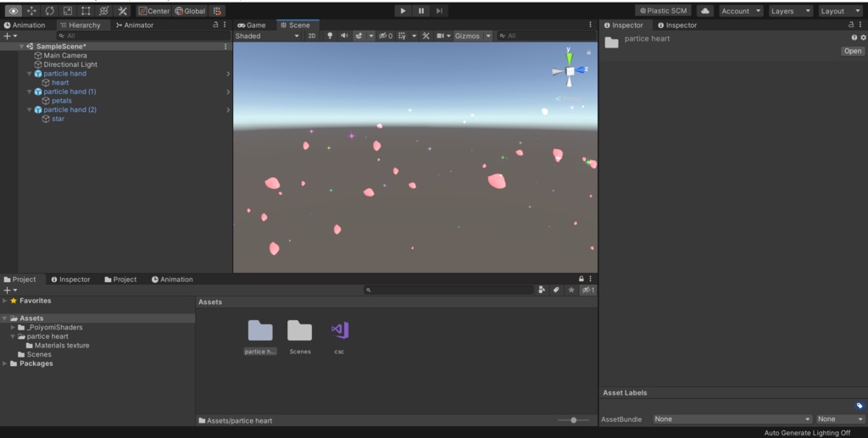Image resolution: width=868 pixels, height=438 pixels.
Task: Switch to the Hierarchy tab
Action: pos(81,25)
